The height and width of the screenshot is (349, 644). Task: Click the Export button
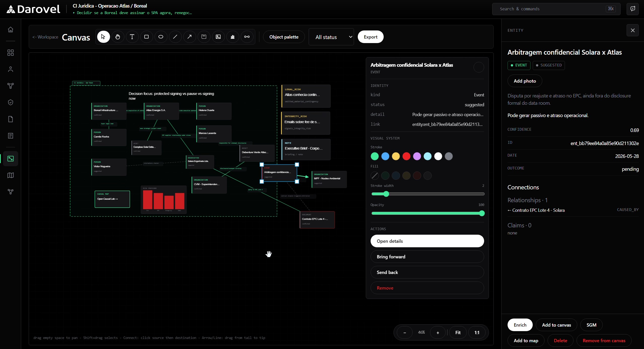tap(371, 37)
